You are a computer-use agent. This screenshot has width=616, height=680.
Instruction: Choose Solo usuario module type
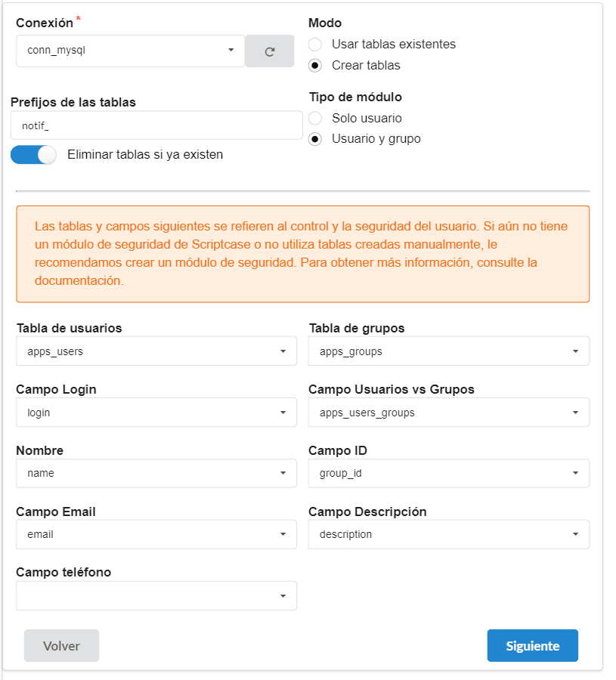(x=314, y=118)
